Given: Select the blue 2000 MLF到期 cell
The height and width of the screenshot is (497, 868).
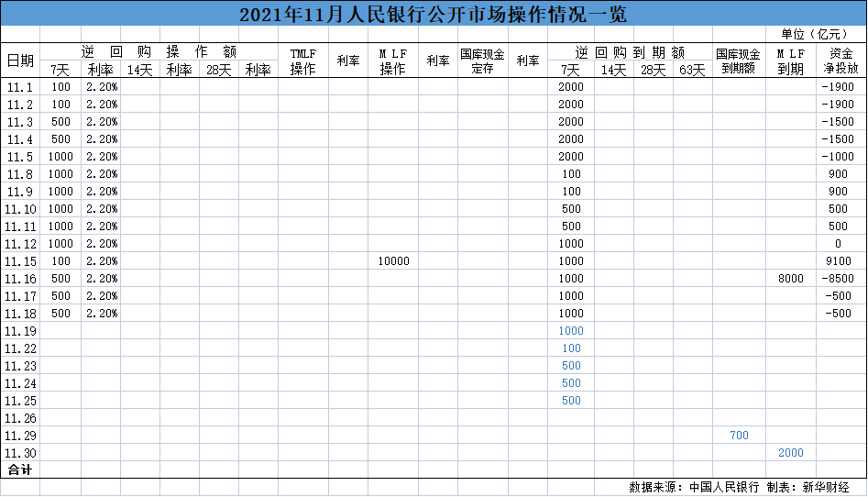Looking at the screenshot, I should pyautogui.click(x=790, y=453).
